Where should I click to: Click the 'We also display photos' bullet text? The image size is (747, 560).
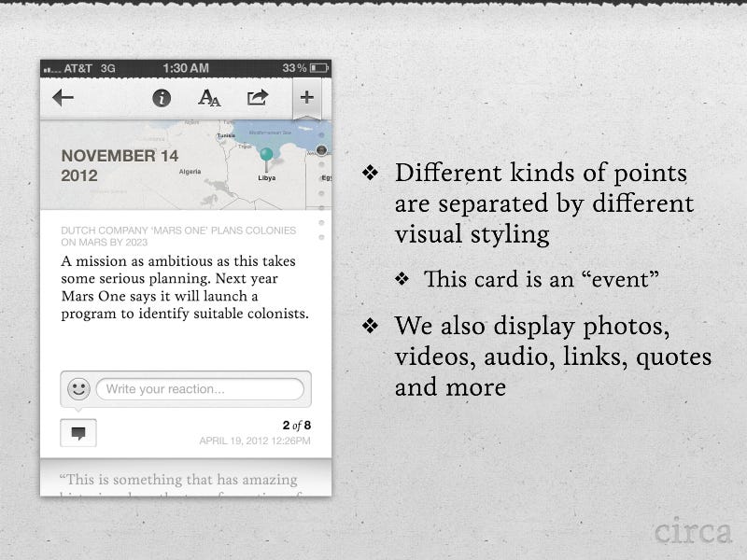click(553, 357)
